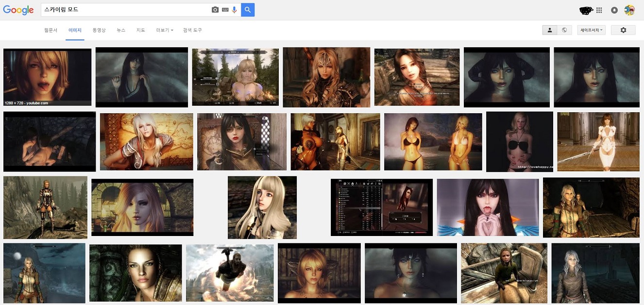Start voice search with the microphone icon
The width and height of the screenshot is (644, 305).
point(234,10)
